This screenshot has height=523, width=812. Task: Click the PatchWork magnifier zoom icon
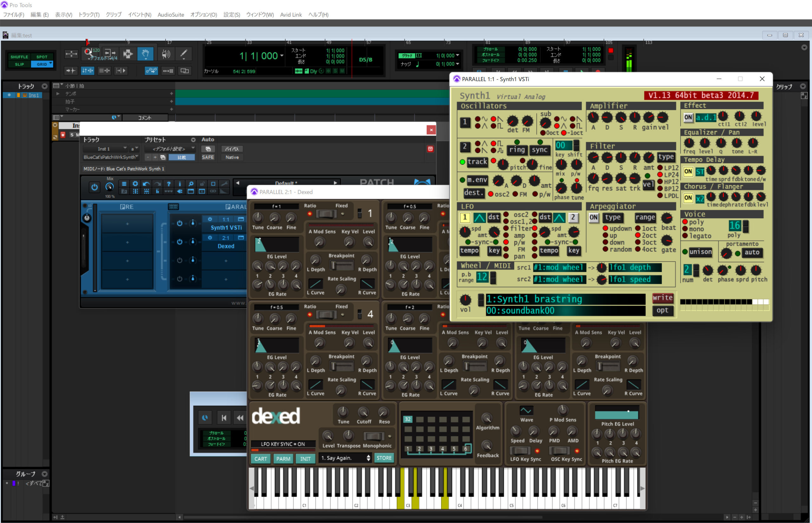point(191,184)
